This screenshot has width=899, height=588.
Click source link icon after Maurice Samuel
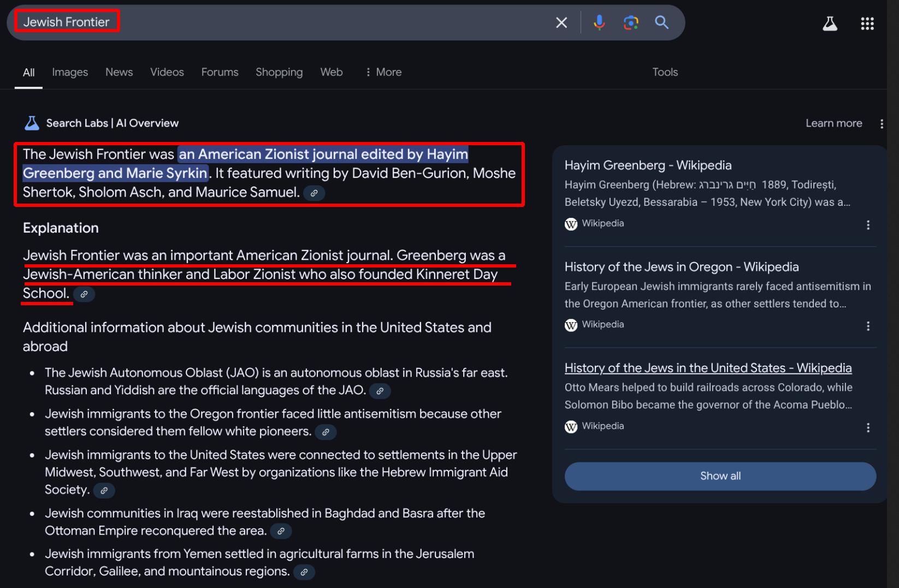point(314,193)
